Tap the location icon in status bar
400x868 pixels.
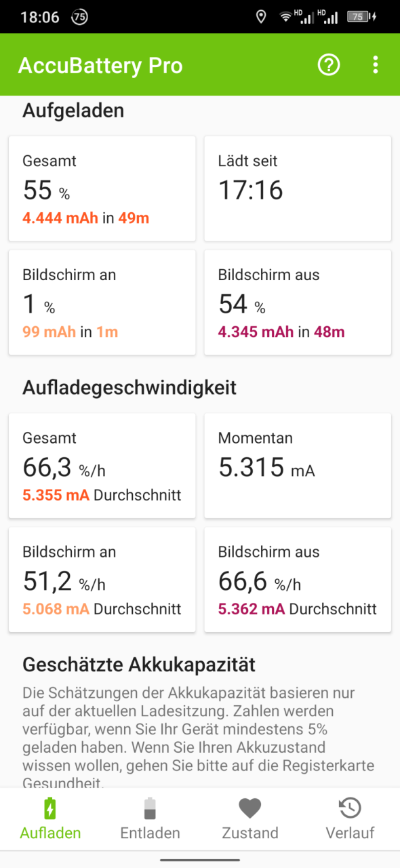tap(261, 18)
